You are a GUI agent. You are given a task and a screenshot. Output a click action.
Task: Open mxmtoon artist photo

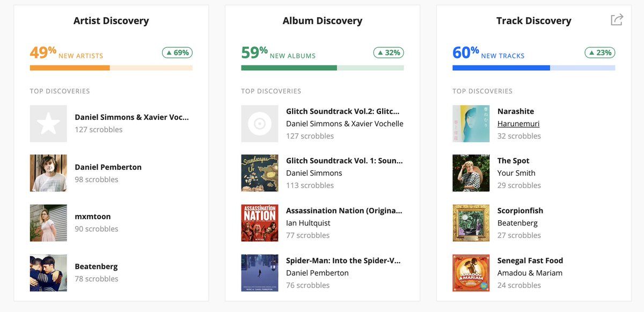(48, 223)
